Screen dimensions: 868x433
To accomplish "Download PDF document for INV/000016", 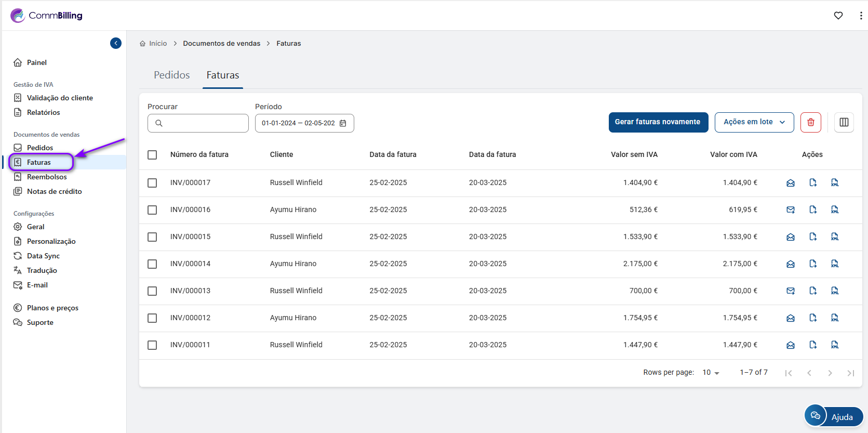I will pos(812,210).
